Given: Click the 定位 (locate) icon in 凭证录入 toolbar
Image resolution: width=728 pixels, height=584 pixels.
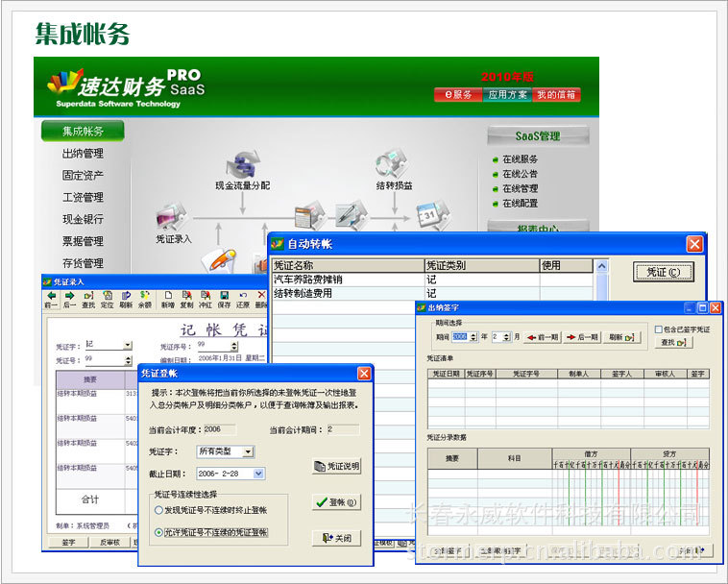Looking at the screenshot, I should coord(108,300).
